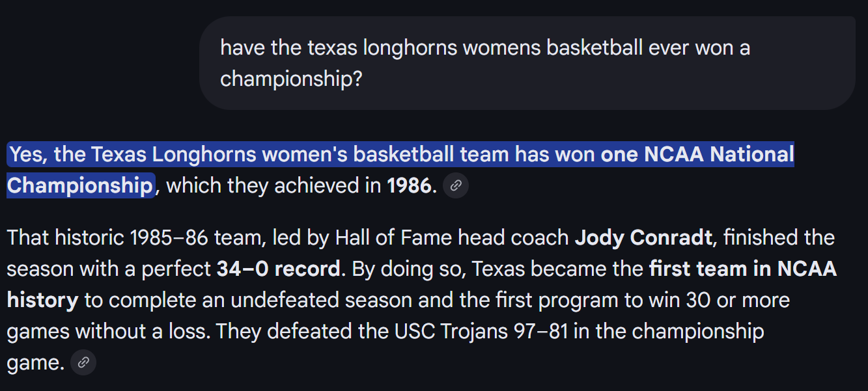This screenshot has height=391, width=868.
Task: Click the highlighted bold word "Championship"
Action: 79,186
